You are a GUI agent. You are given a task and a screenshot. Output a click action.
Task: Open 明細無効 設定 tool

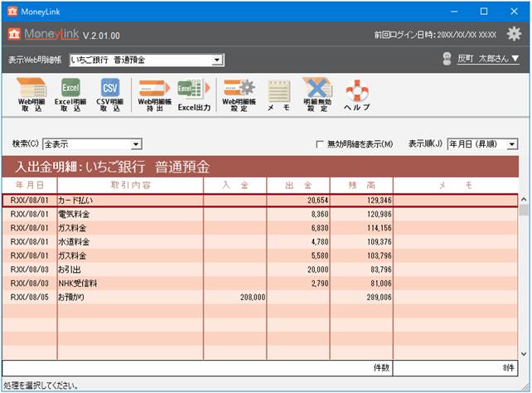pos(317,95)
